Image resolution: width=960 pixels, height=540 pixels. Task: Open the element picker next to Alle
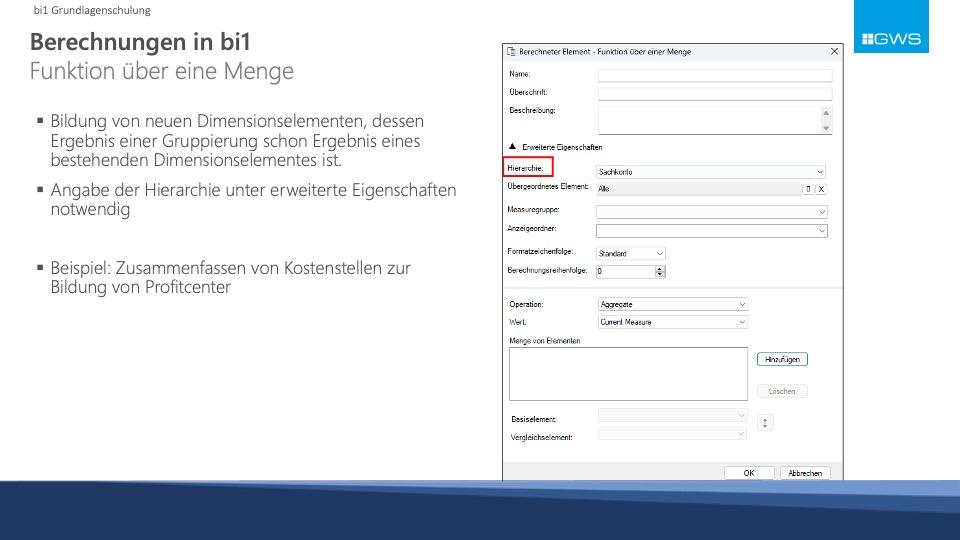[x=808, y=189]
